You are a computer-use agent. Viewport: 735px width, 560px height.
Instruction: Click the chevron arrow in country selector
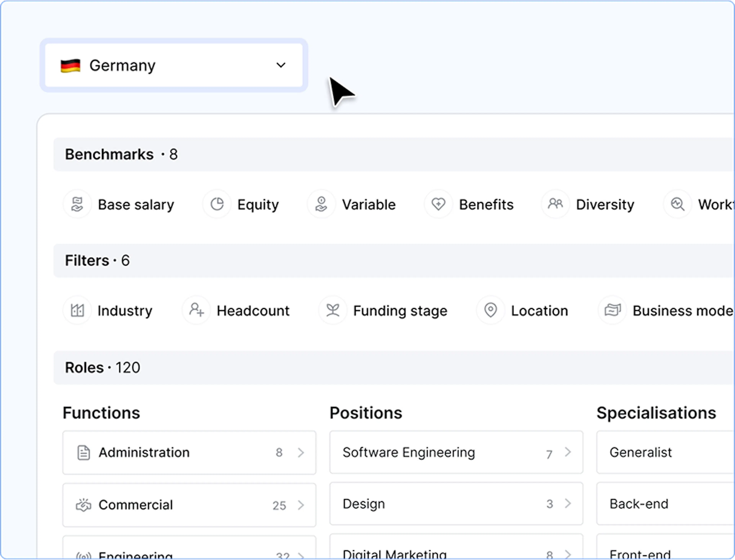pos(281,65)
